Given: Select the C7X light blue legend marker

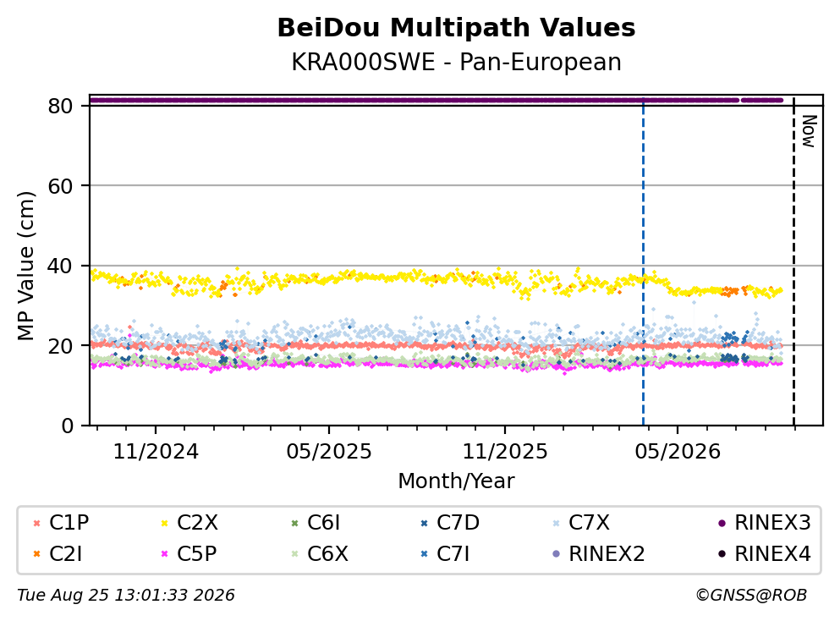Looking at the screenshot, I should 556,523.
